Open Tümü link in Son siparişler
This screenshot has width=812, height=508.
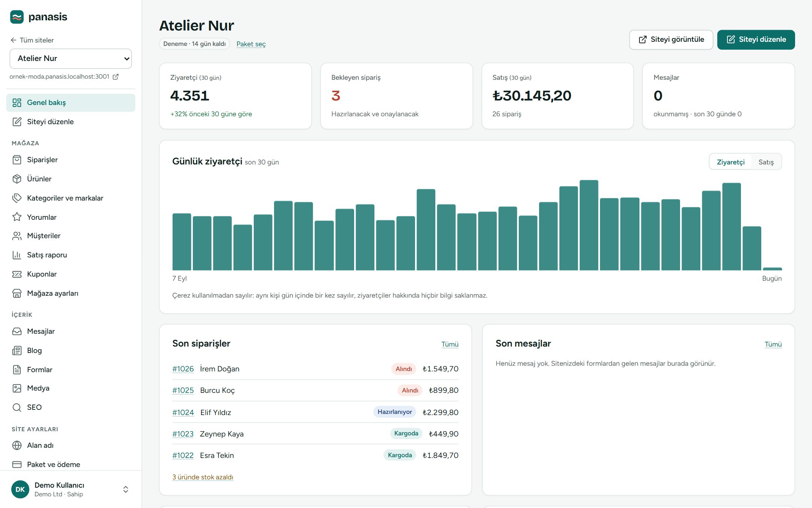450,344
